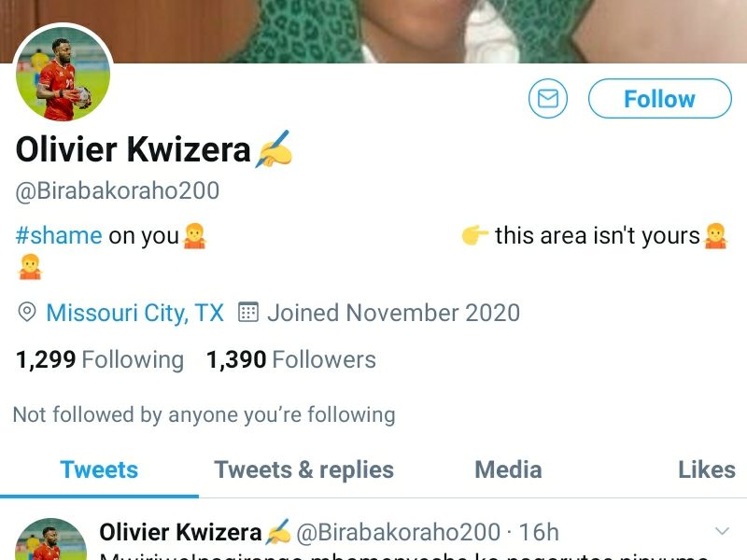Viewport: 747px width, 560px height.
Task: Open the 1,390 Followers list
Action: tap(290, 359)
